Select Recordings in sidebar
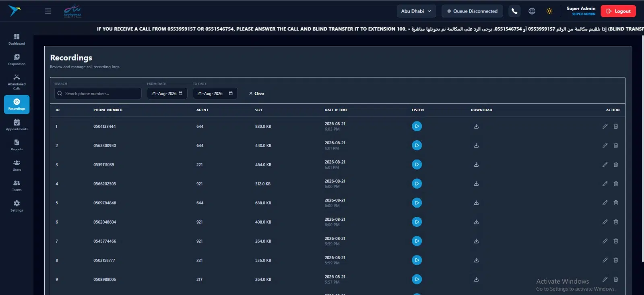Screen dimensions: 644x295 pyautogui.click(x=17, y=104)
